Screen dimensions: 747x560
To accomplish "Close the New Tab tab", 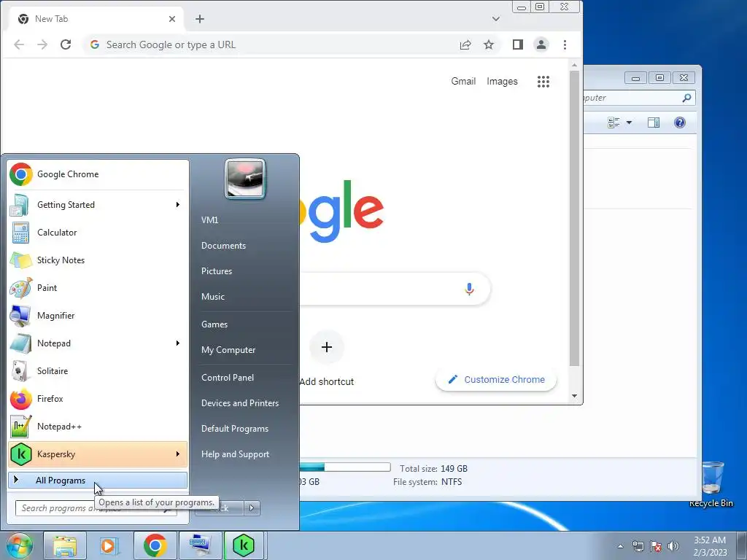I will click(x=172, y=19).
